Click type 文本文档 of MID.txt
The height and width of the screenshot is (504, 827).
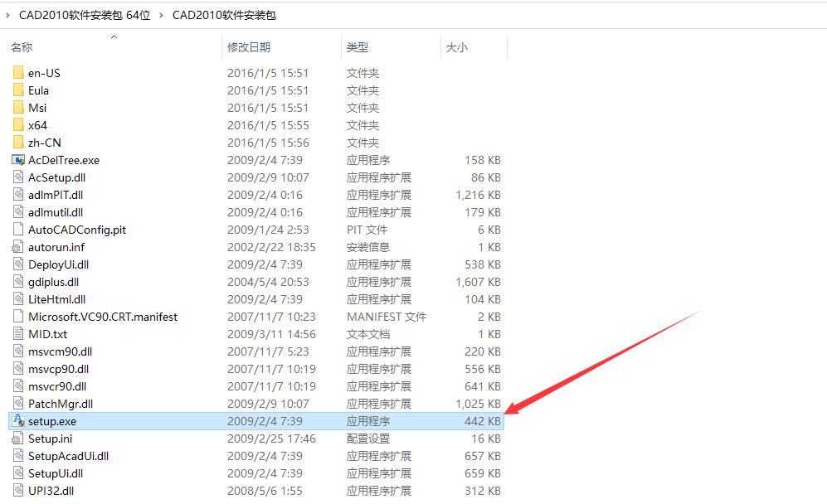(368, 334)
